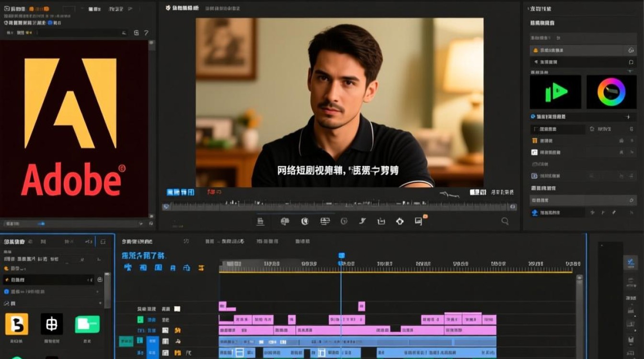This screenshot has height=359, width=644.
Task: Click the dimmed circle icon in transport bar
Action: coord(344,221)
